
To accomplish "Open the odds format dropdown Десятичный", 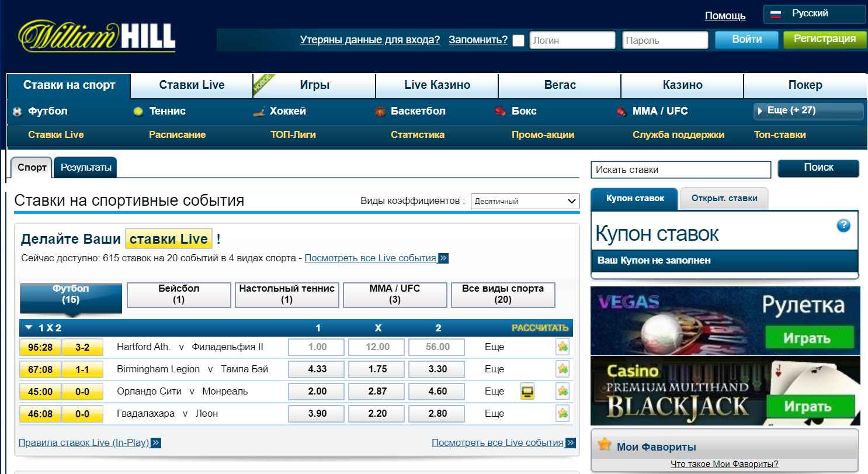I will (525, 202).
